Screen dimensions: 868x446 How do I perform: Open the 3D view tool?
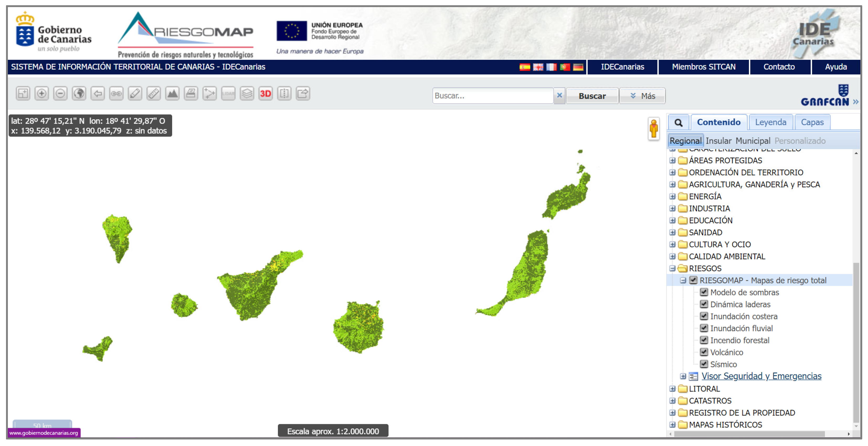tap(266, 93)
